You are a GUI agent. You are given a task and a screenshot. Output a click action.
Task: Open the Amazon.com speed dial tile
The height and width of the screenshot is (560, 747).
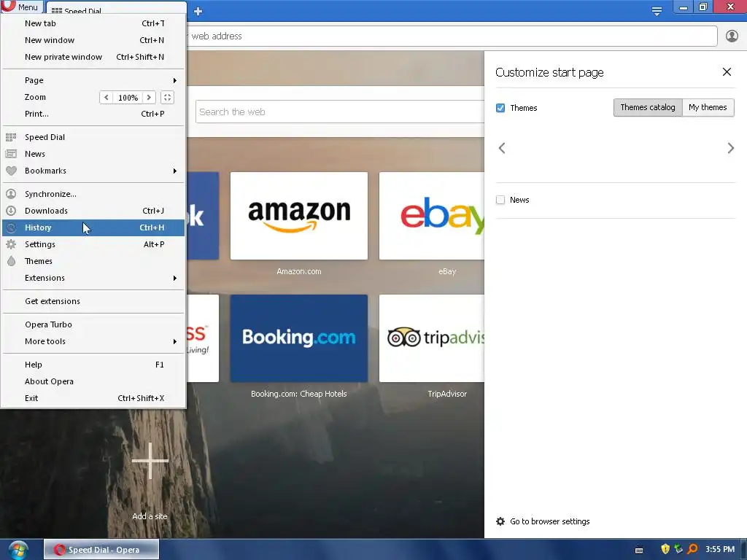pos(298,216)
